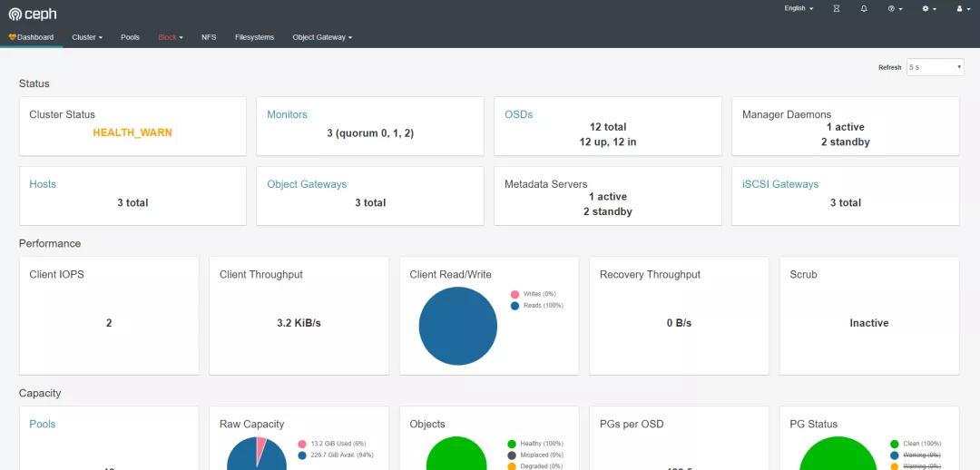Go to the Dashboard tab
This screenshot has height=470, width=980.
pos(31,37)
